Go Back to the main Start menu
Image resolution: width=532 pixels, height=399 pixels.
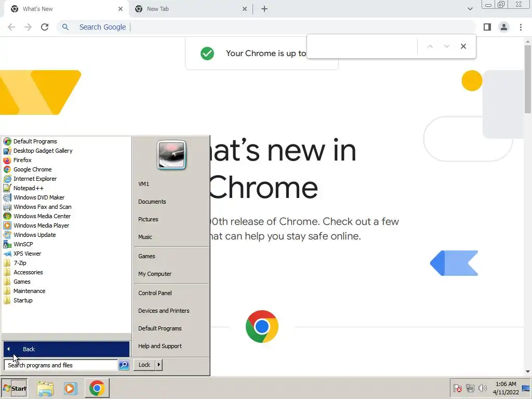click(x=66, y=349)
